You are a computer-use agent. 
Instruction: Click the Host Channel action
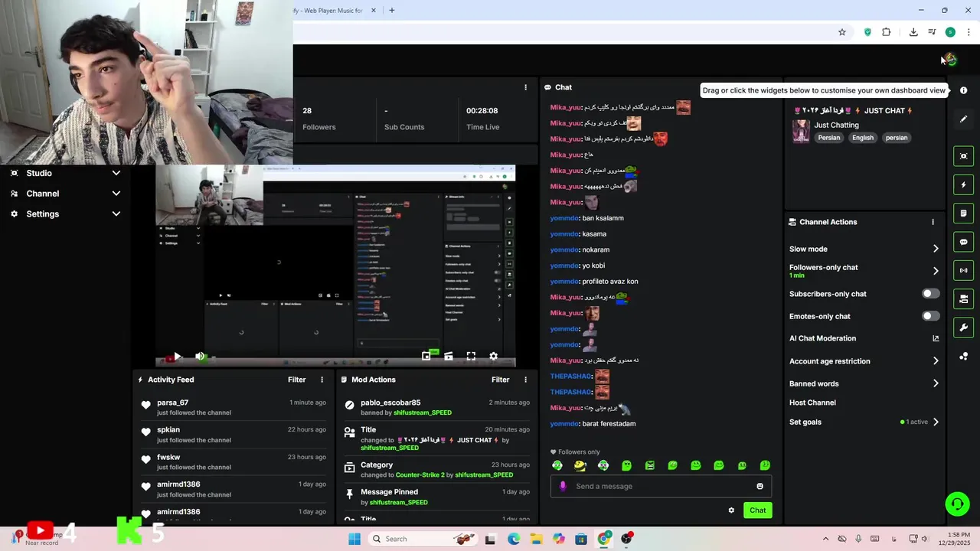click(x=812, y=403)
